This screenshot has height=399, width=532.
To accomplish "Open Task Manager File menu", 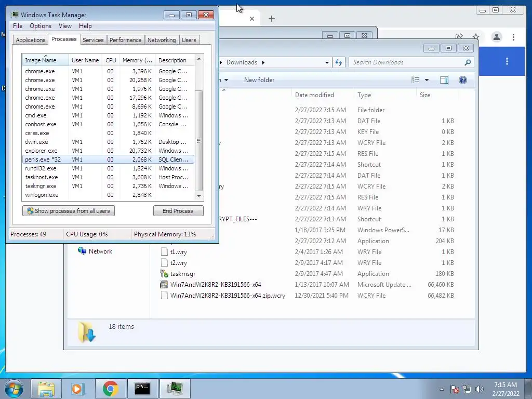I will click(18, 26).
